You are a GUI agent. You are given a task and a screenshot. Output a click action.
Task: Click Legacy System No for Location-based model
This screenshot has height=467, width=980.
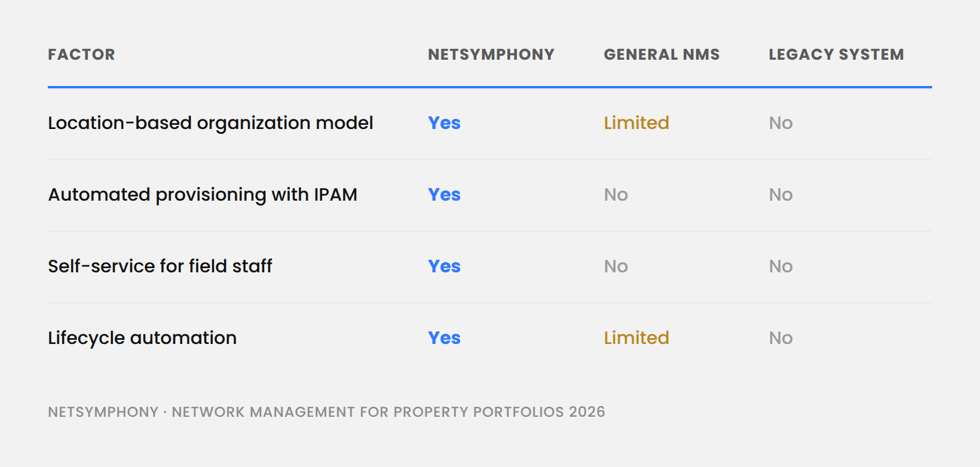[x=780, y=123]
